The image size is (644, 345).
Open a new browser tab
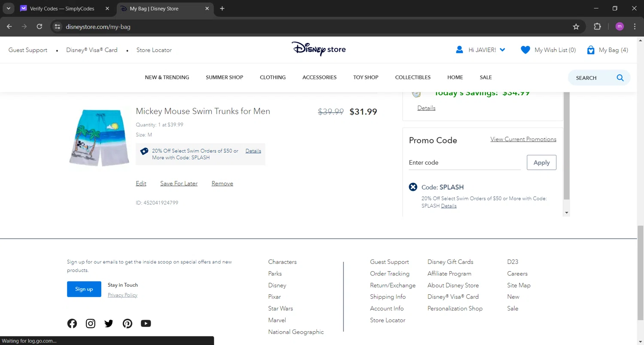coord(222,9)
